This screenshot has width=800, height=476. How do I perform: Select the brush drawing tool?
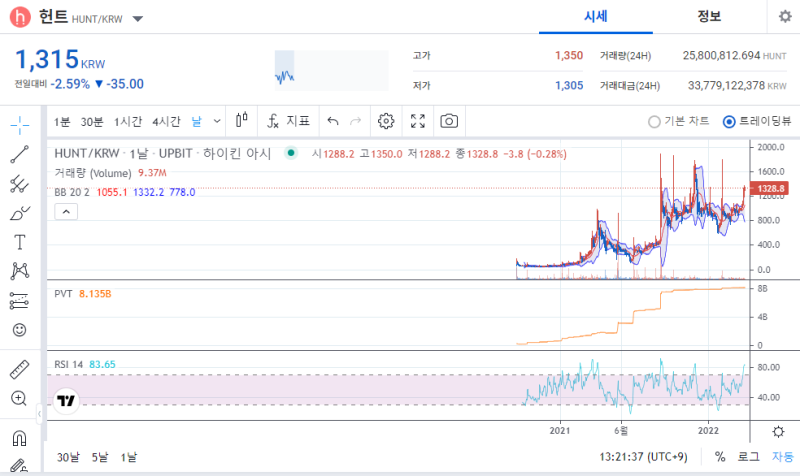(x=19, y=213)
